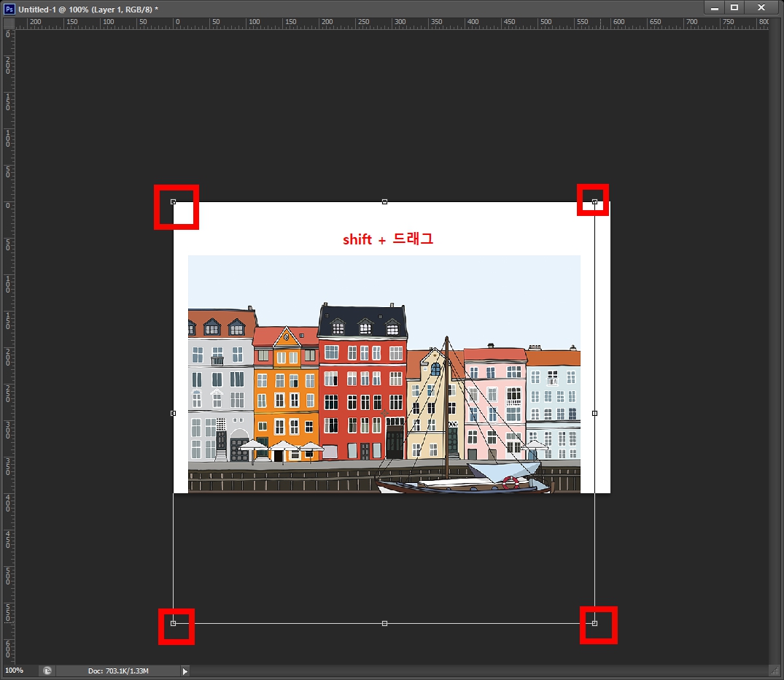This screenshot has width=784, height=680.
Task: Click the ruler origin box at top-left
Action: [9, 23]
